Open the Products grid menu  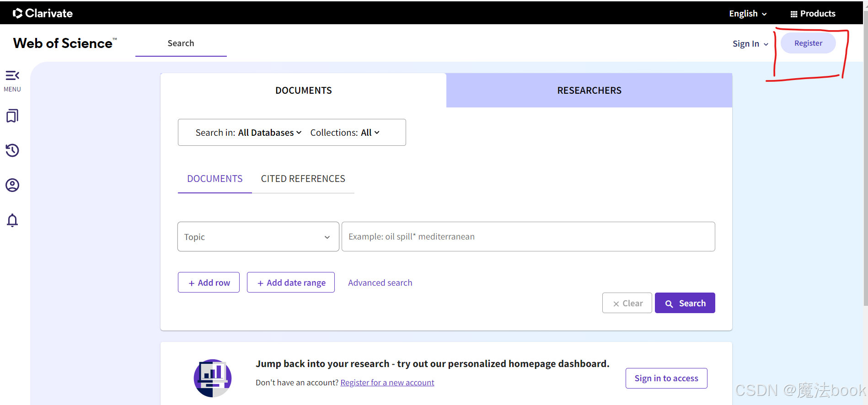tap(813, 14)
